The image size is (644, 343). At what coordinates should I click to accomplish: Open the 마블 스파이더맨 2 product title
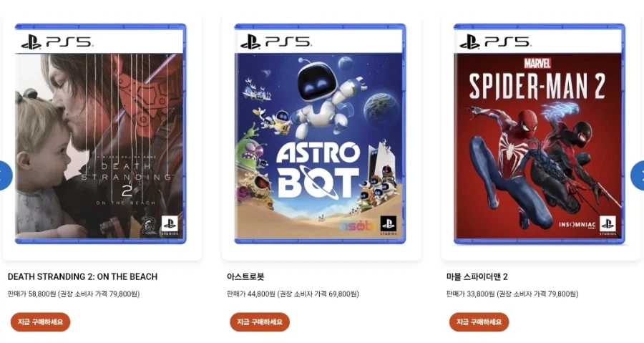[x=477, y=276]
